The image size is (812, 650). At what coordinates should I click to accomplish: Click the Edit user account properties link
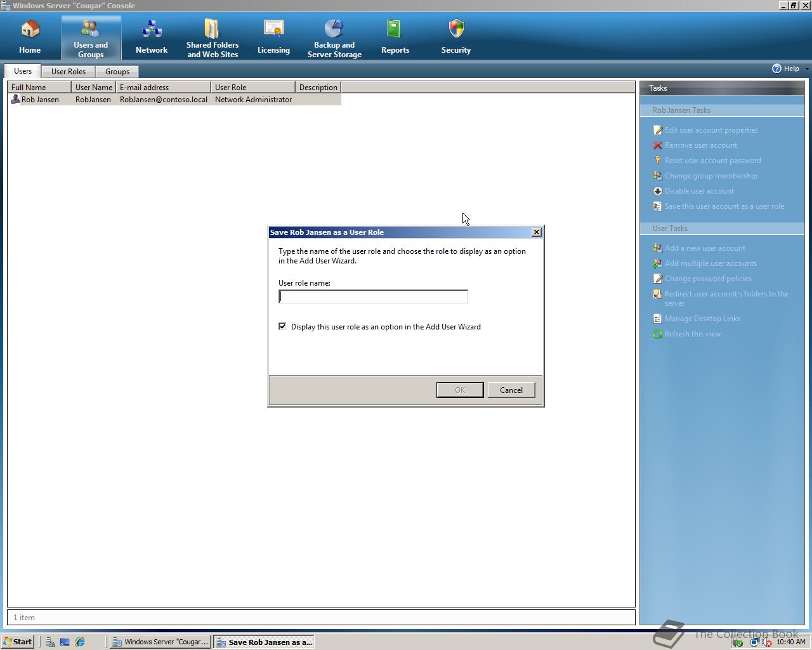coord(711,130)
